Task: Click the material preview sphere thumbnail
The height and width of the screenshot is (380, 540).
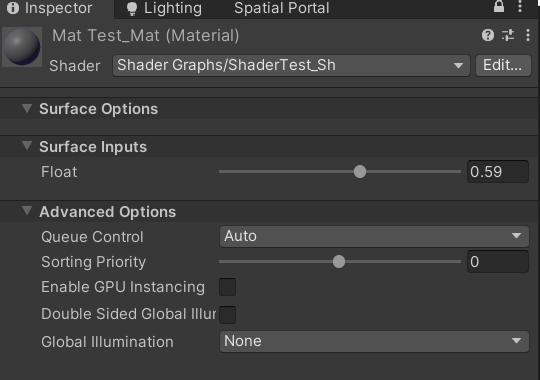Action: (x=22, y=47)
